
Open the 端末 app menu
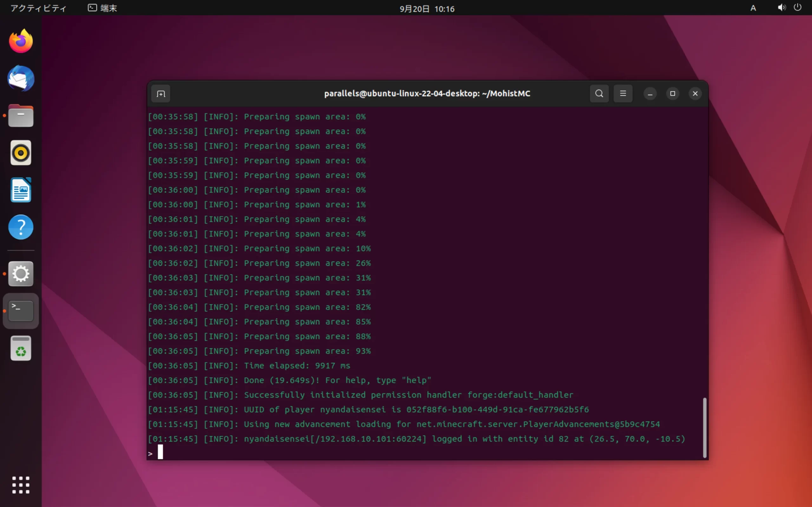pyautogui.click(x=103, y=8)
